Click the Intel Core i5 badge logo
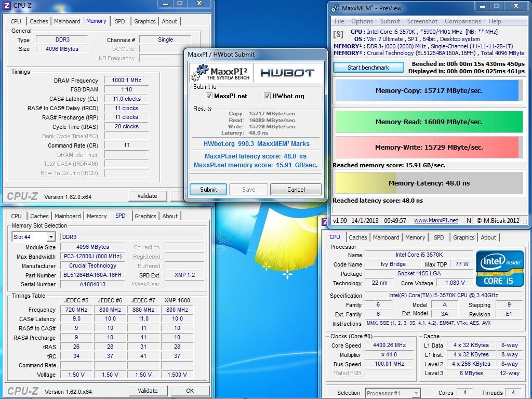Screen dimensions: 532x399 500,269
